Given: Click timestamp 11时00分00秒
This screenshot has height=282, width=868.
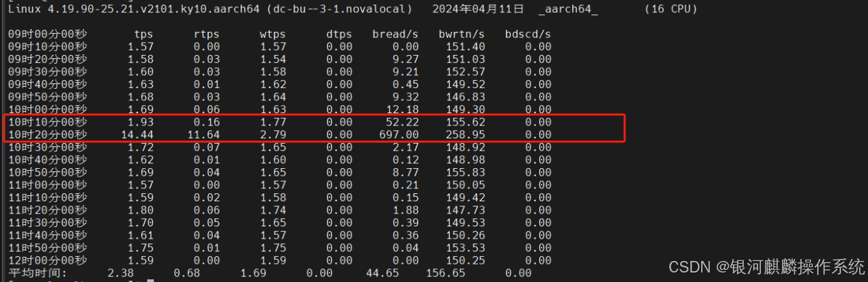Looking at the screenshot, I should click(47, 185).
